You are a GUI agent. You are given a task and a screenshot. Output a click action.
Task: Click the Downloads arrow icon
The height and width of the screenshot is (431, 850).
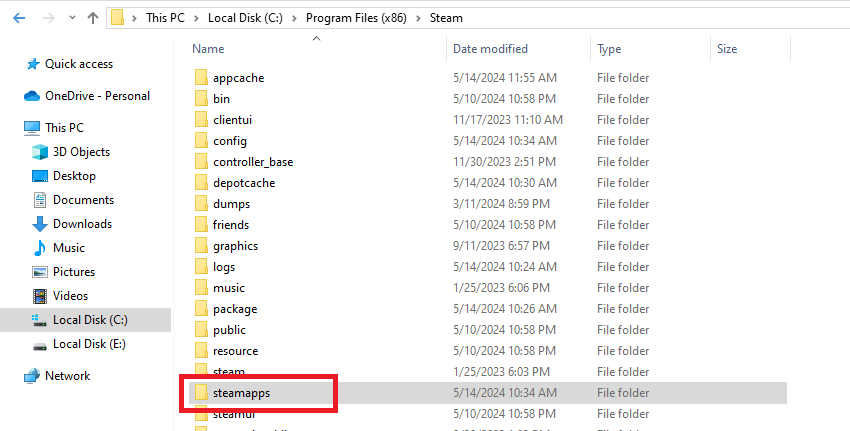coord(40,224)
